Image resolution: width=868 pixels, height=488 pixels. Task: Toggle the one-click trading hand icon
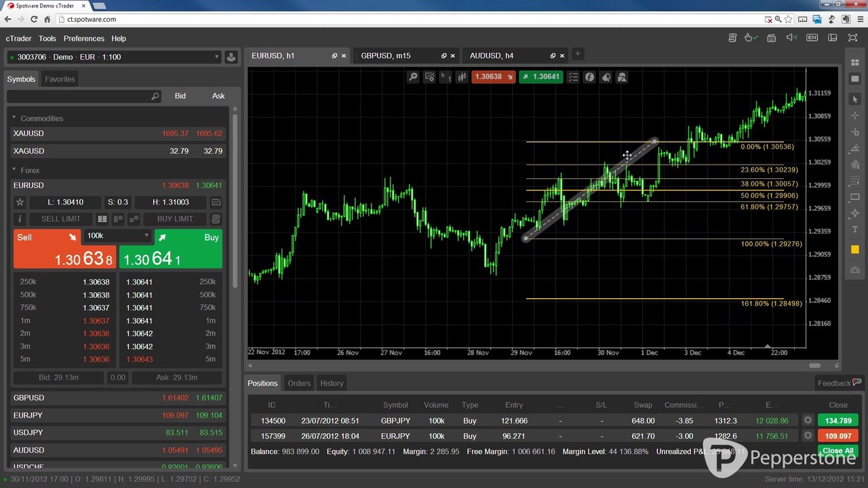[751, 38]
